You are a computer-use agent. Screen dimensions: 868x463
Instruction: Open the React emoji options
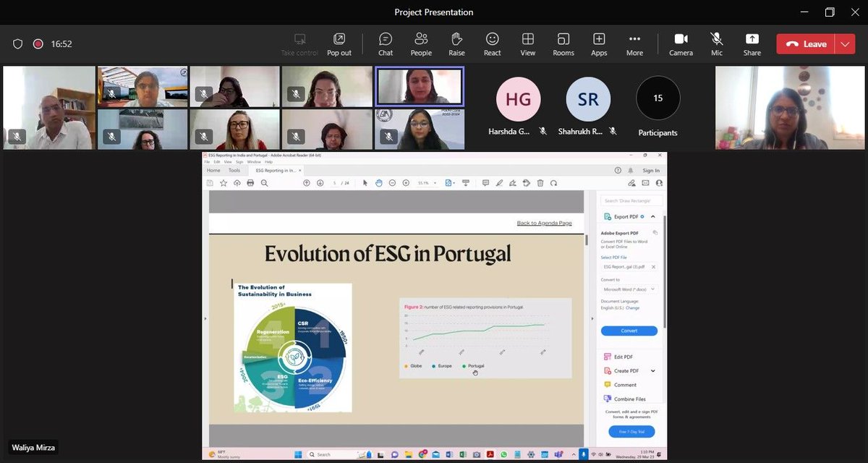(493, 44)
